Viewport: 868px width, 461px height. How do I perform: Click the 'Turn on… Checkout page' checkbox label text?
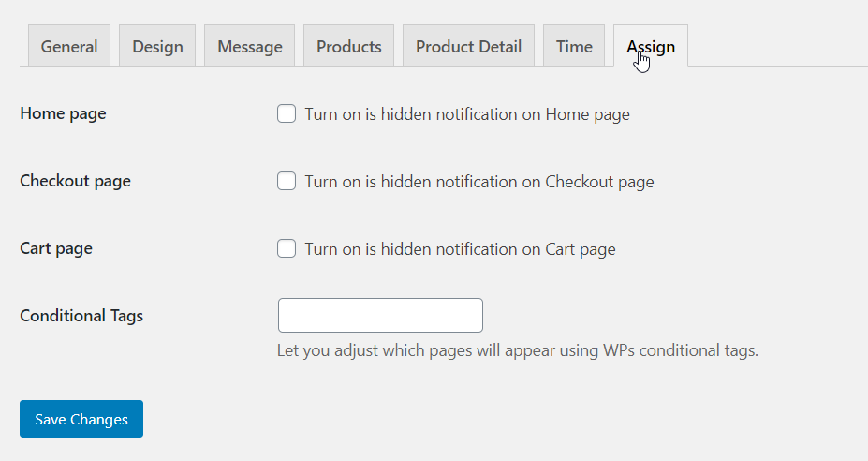click(478, 182)
